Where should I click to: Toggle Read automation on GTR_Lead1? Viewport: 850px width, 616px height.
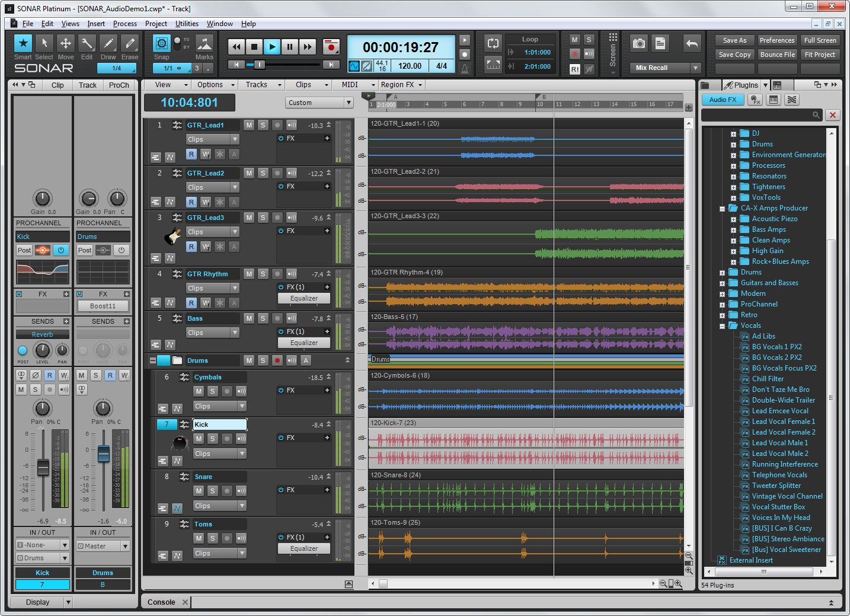tap(191, 154)
